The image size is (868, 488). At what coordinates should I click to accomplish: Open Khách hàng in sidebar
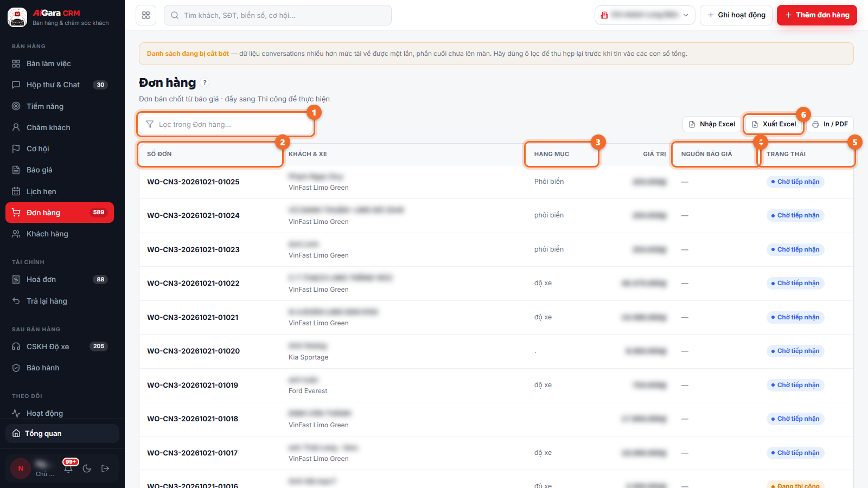click(x=60, y=234)
